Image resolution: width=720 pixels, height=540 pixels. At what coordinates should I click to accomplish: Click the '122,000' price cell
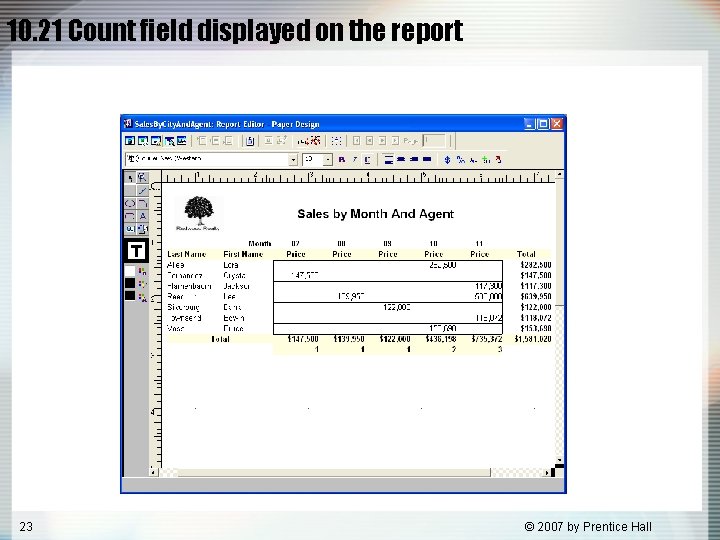coord(397,307)
